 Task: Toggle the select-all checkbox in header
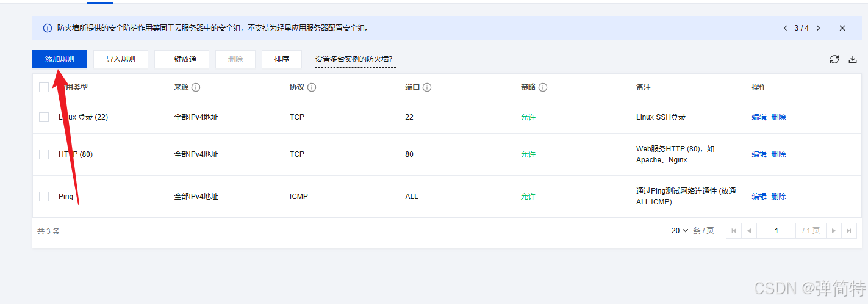pyautogui.click(x=44, y=87)
